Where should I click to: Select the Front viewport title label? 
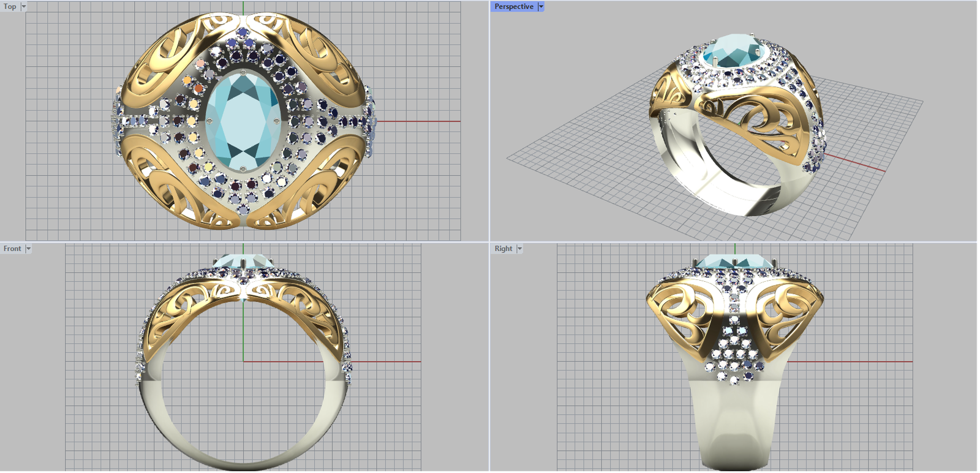(12, 249)
